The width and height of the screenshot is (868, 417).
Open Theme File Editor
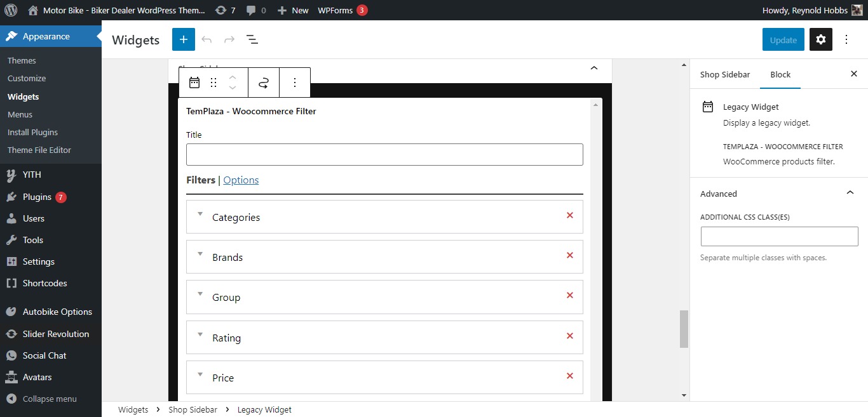point(39,150)
